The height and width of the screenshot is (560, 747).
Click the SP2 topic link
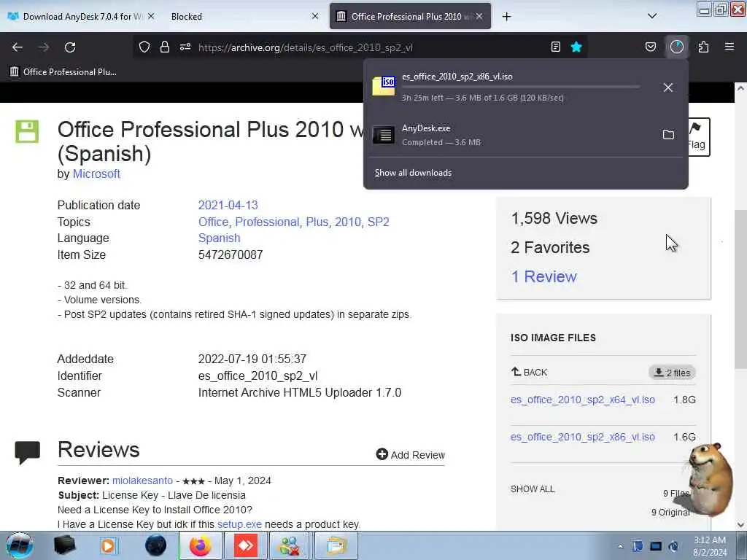[379, 222]
